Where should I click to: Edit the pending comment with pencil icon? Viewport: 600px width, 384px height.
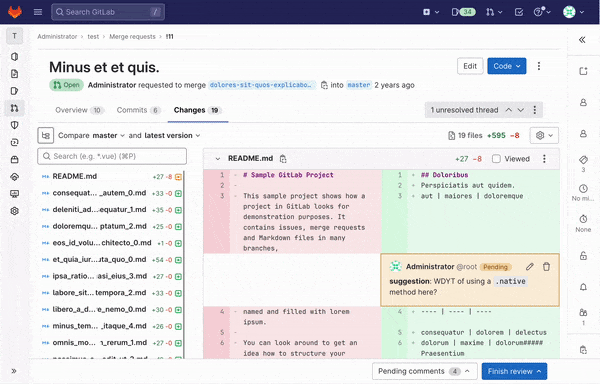click(x=530, y=267)
